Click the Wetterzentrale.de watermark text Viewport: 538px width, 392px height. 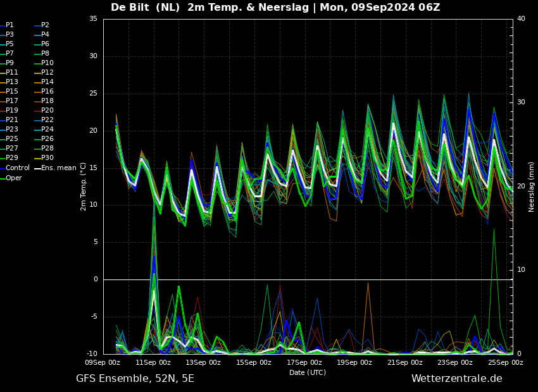(457, 379)
